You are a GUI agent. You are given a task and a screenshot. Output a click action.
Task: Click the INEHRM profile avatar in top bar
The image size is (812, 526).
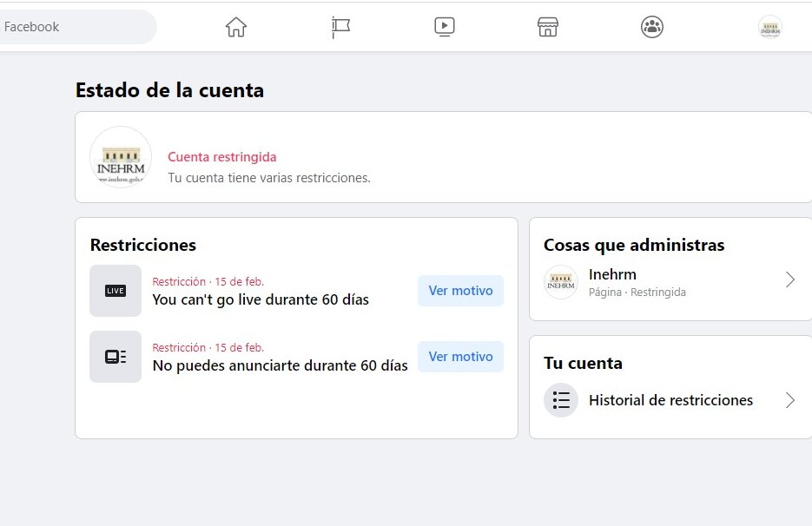pyautogui.click(x=769, y=27)
